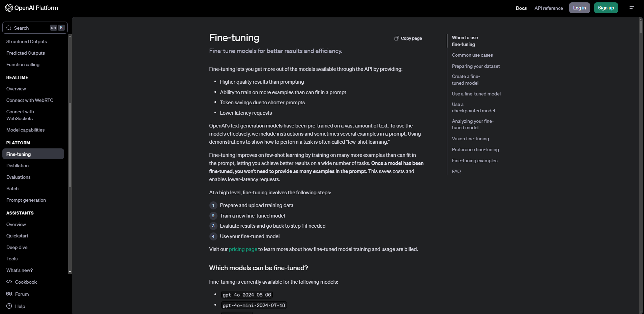Open the Forum people icon
The width and height of the screenshot is (644, 314).
[9, 294]
